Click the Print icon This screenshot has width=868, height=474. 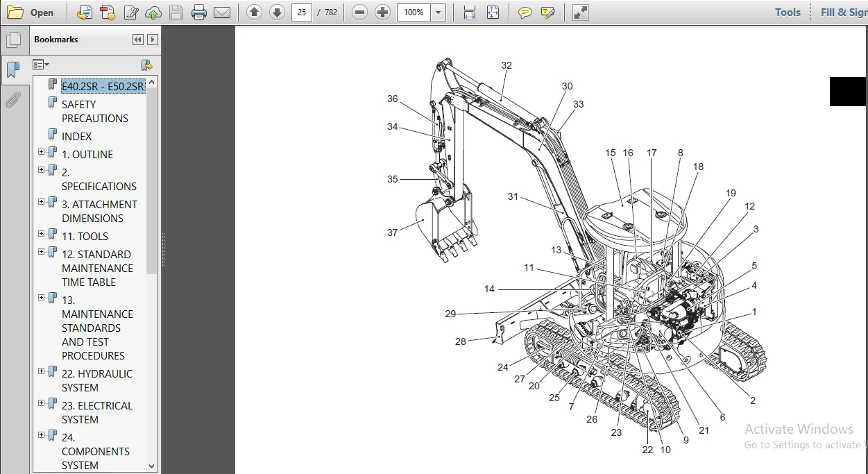[x=199, y=12]
